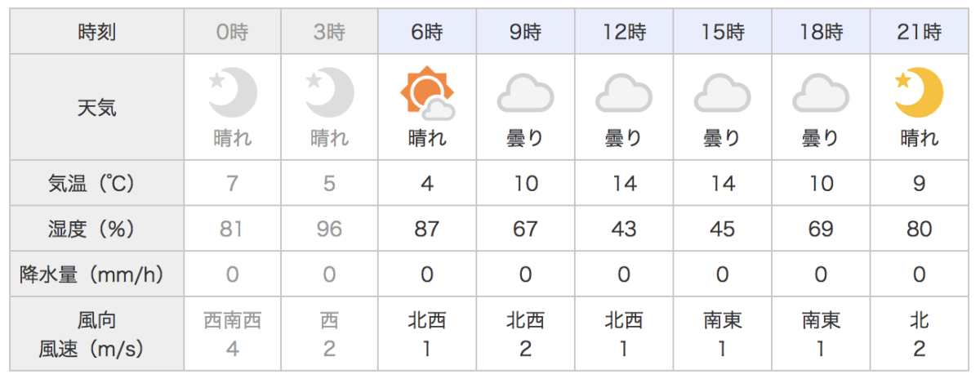Click the 晴れ label under 21時
Viewport: 980px width, 379px height.
(x=919, y=139)
